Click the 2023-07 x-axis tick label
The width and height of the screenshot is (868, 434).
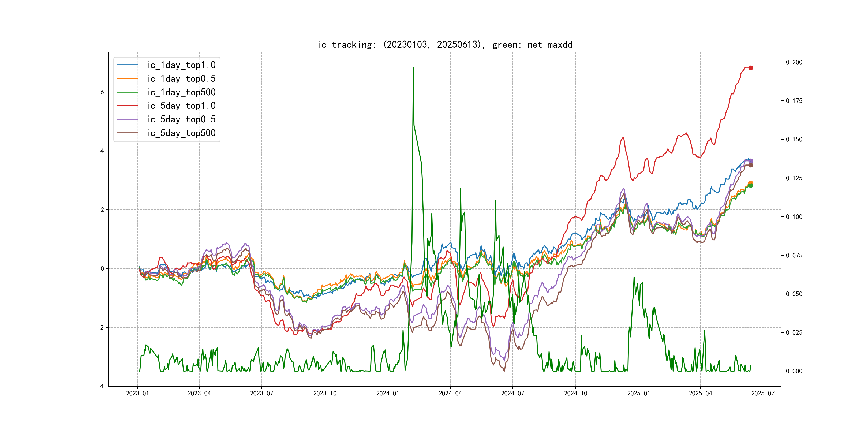point(261,393)
